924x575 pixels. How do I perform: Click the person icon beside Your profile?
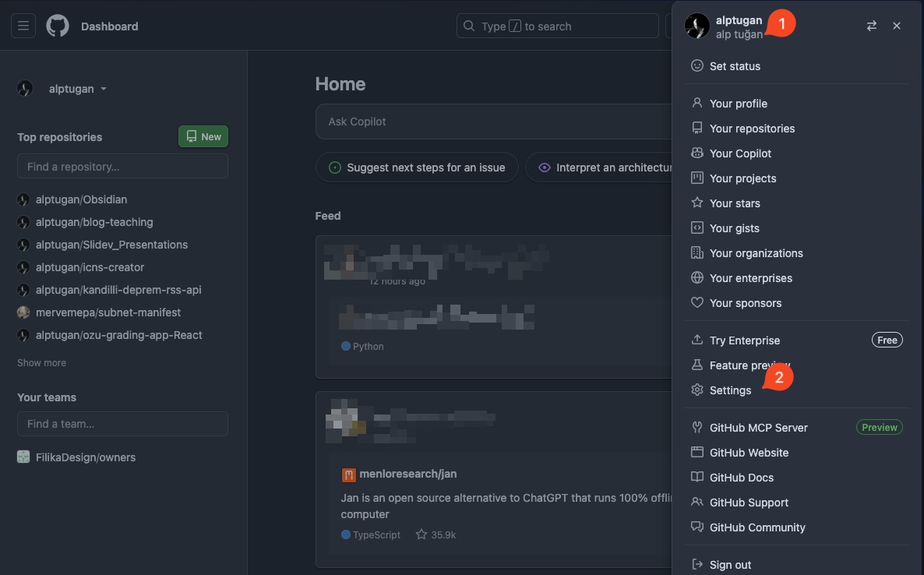(697, 103)
